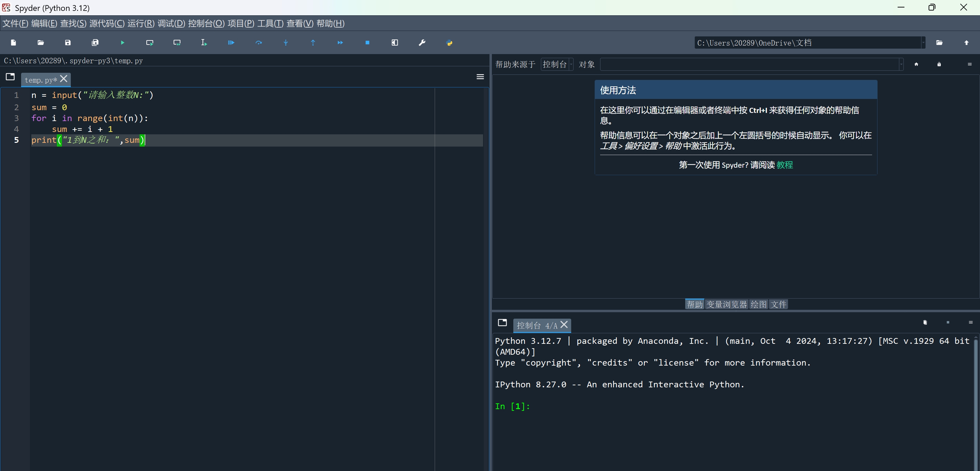Open the PYTHONPATH manager Python icon
980x471 pixels.
[x=449, y=43]
